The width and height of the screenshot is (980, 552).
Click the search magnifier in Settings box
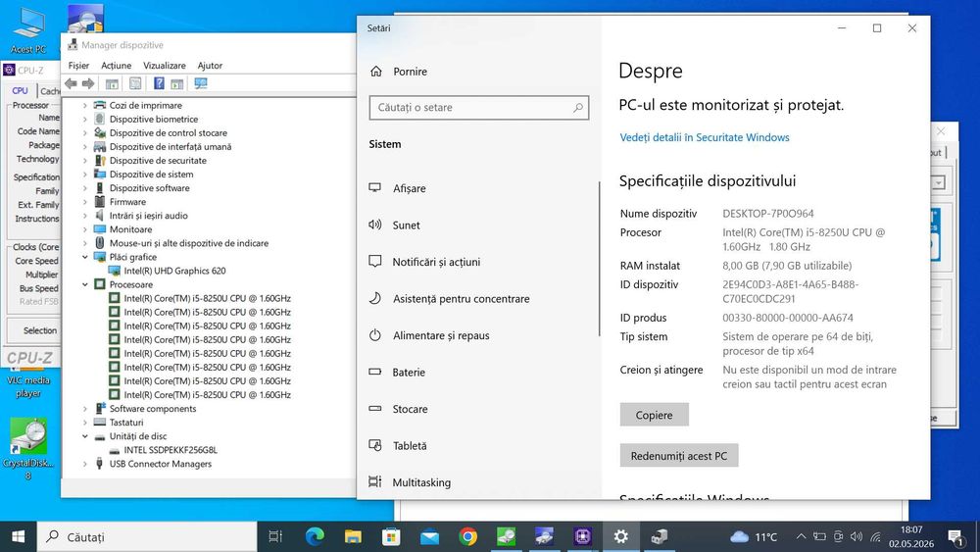tap(578, 108)
